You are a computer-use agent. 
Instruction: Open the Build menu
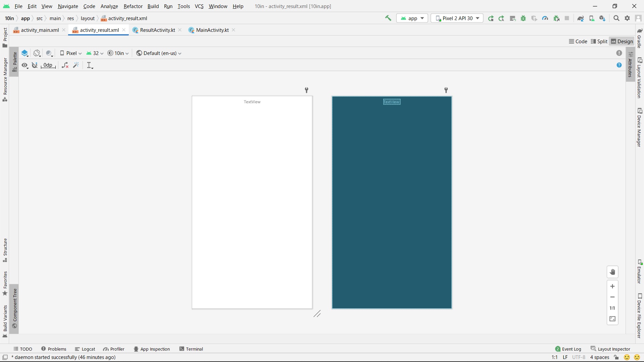coord(153,6)
